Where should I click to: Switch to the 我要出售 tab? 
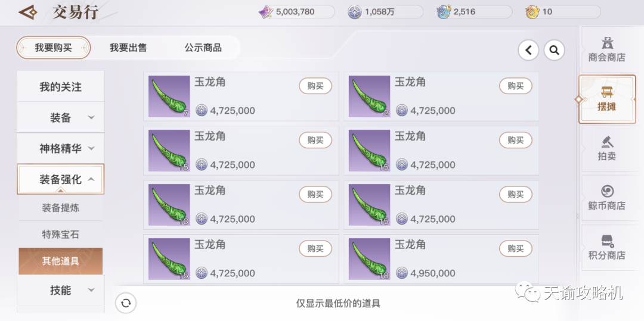click(128, 48)
